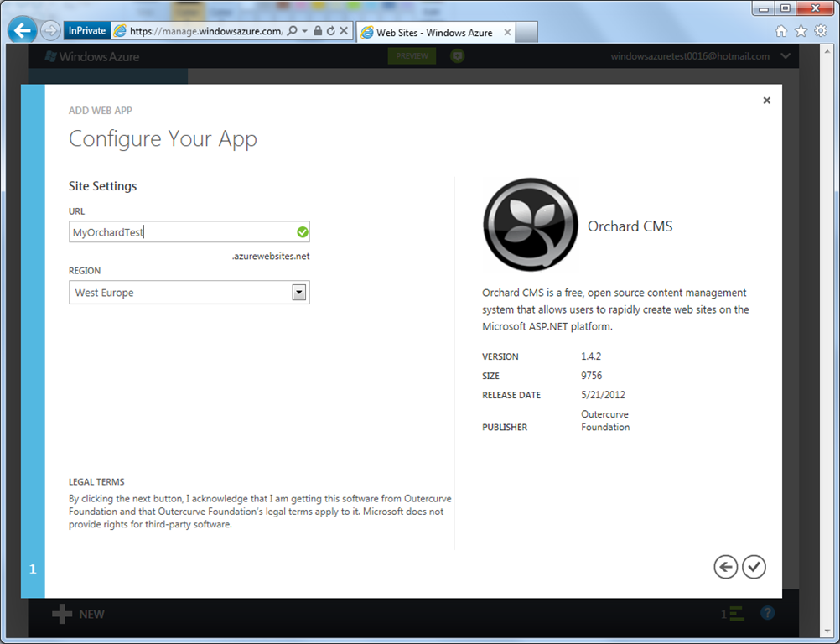
Task: Open the help question mark icon
Action: (x=767, y=614)
